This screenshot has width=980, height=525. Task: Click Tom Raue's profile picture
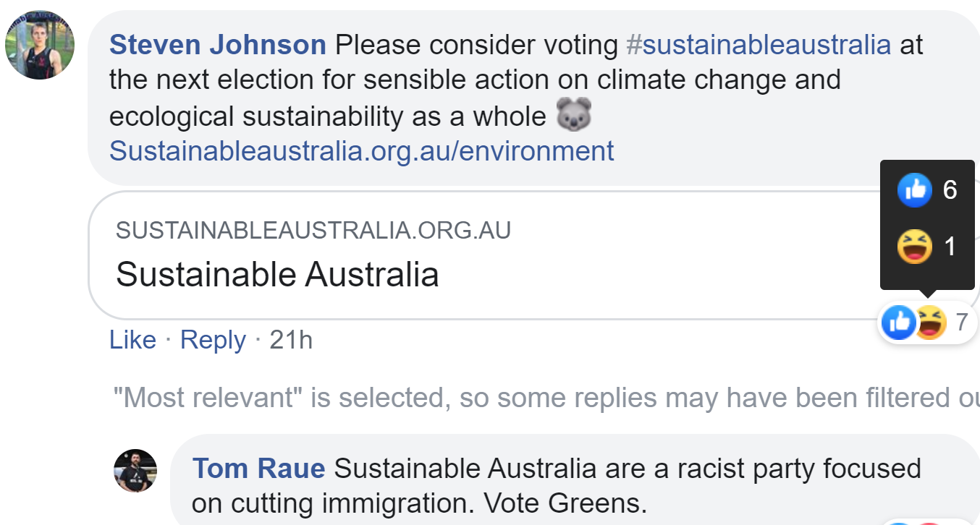(x=135, y=471)
